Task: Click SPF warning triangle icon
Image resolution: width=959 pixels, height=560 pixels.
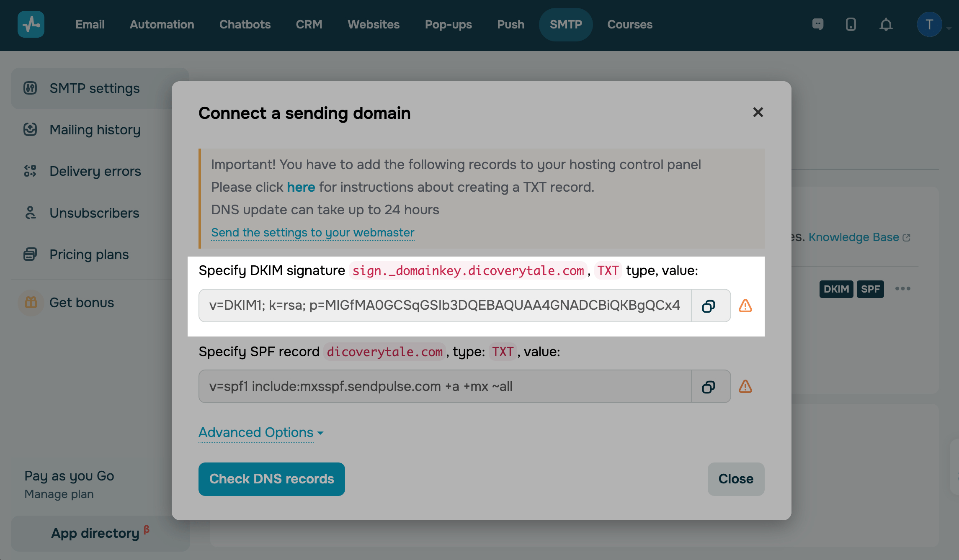Action: pyautogui.click(x=745, y=387)
